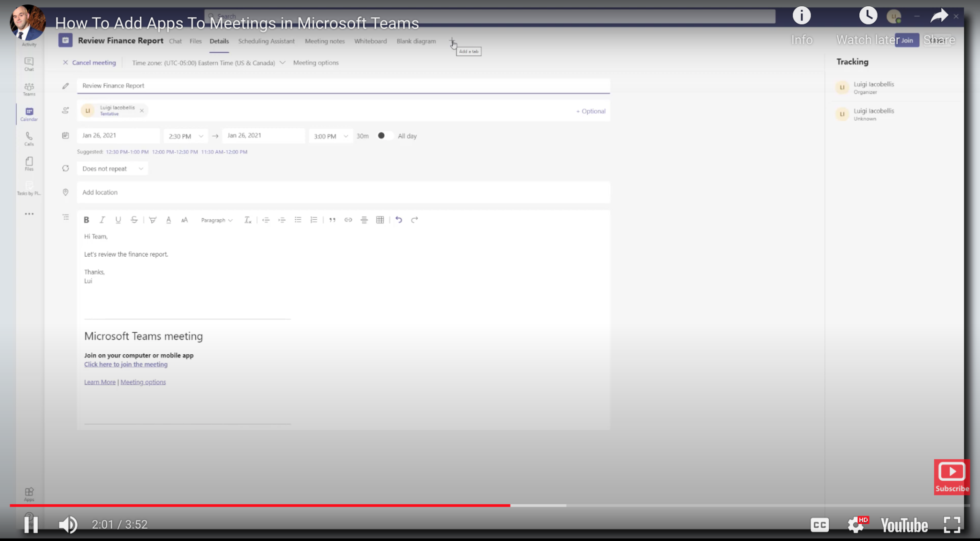Switch to the Files tab
Viewport: 980px width, 541px height.
click(196, 41)
